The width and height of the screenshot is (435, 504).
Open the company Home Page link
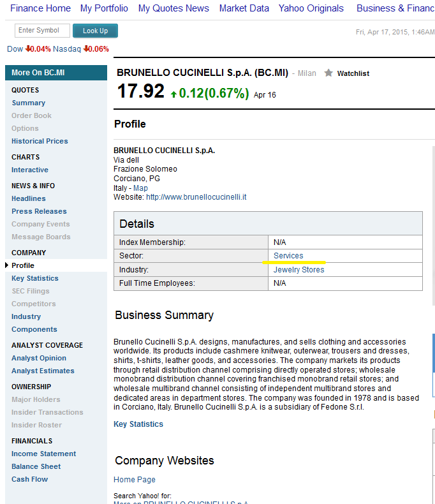[135, 480]
